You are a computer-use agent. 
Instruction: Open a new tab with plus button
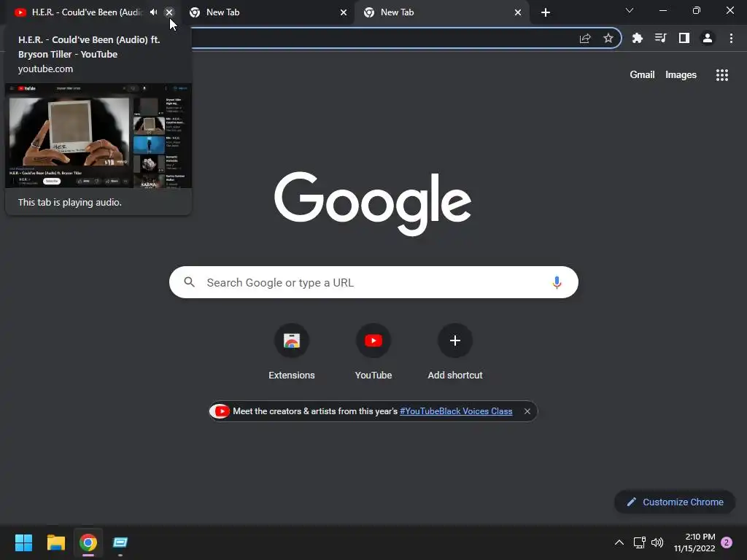[x=546, y=12]
